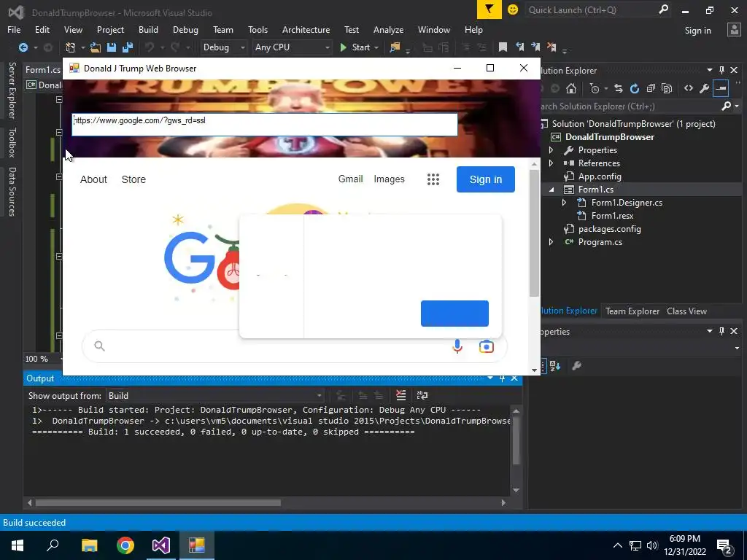Expand the Properties node in Solution Explorer
Viewport: 747px width, 560px height.
pyautogui.click(x=551, y=150)
